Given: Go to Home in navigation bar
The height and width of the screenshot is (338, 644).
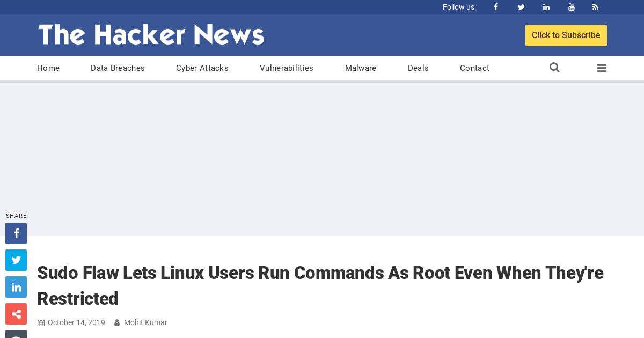Looking at the screenshot, I should click(x=48, y=68).
